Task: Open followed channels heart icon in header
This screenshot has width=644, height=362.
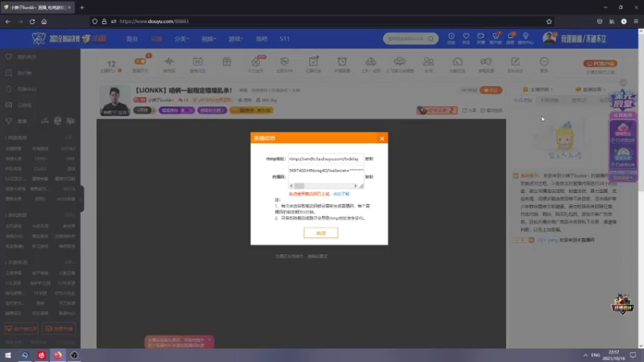Action: tap(466, 38)
